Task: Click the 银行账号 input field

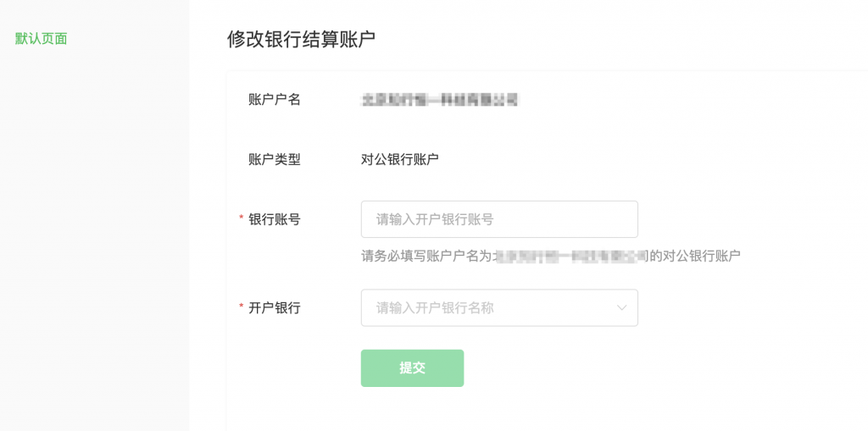Action: coord(498,219)
